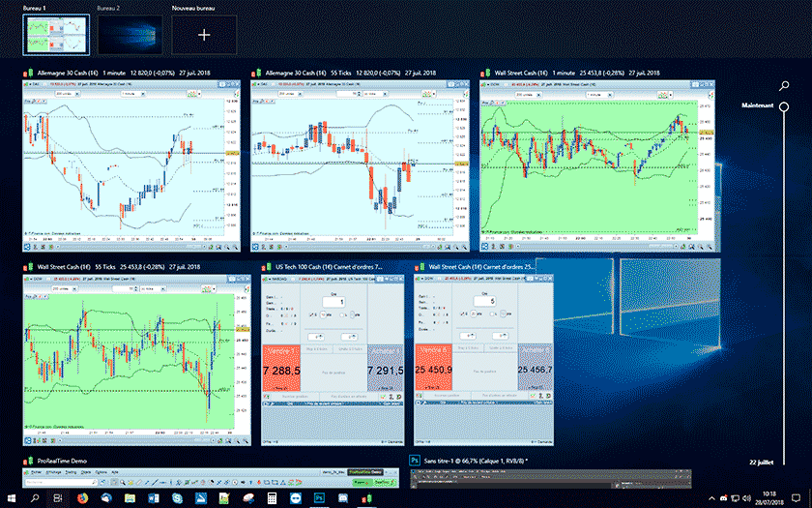Open Objets menu in ProRealTime Demo
812x508 pixels.
point(86,472)
